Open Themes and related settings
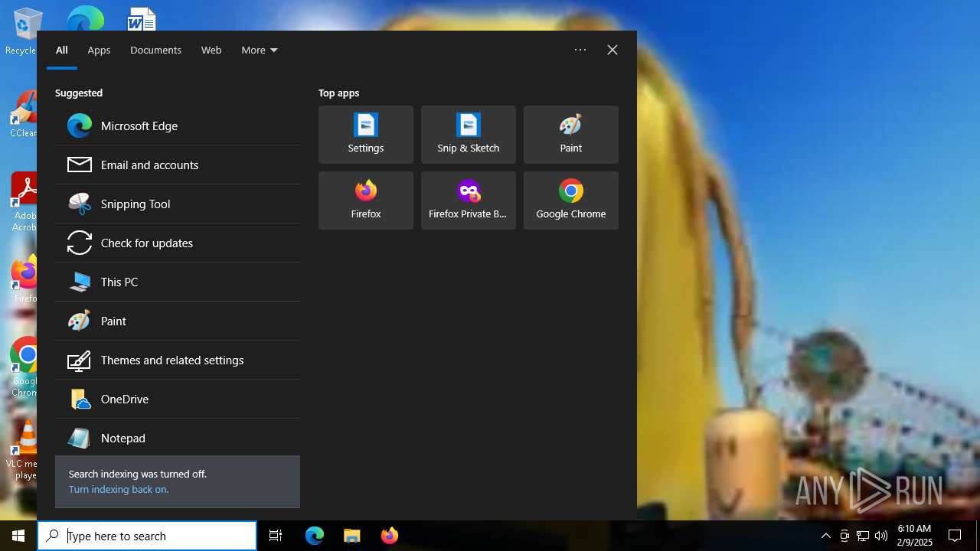The height and width of the screenshot is (551, 980). click(x=178, y=360)
